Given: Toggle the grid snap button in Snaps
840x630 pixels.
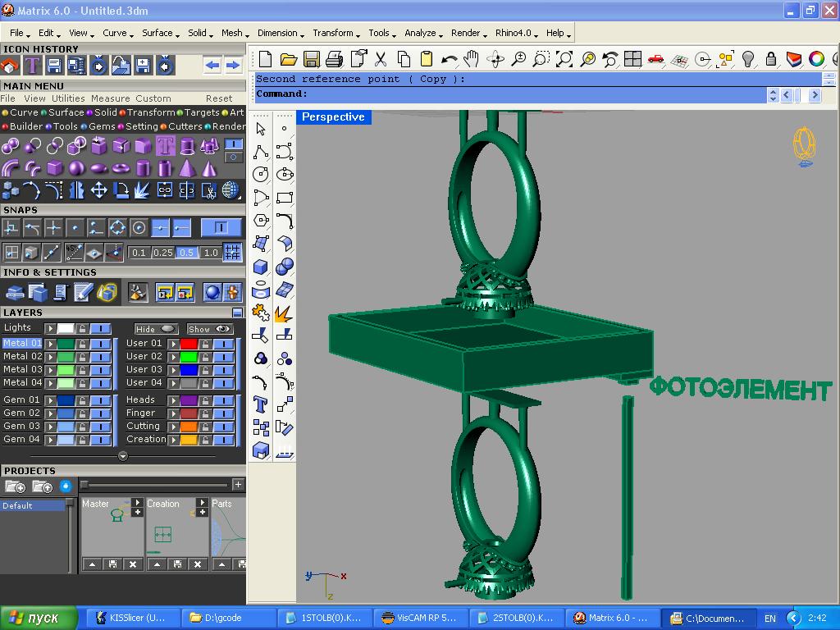Looking at the screenshot, I should click(x=233, y=252).
